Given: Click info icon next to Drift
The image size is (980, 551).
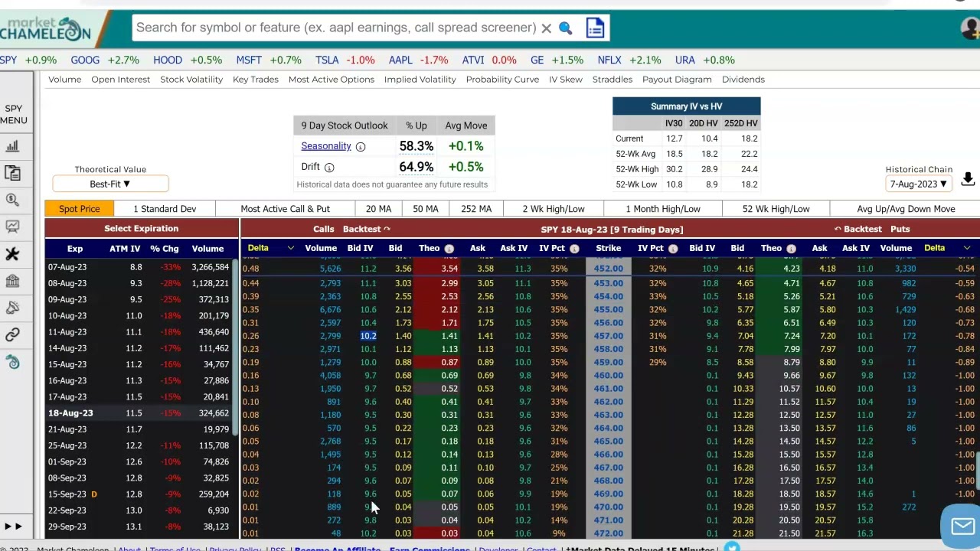Looking at the screenshot, I should (329, 167).
